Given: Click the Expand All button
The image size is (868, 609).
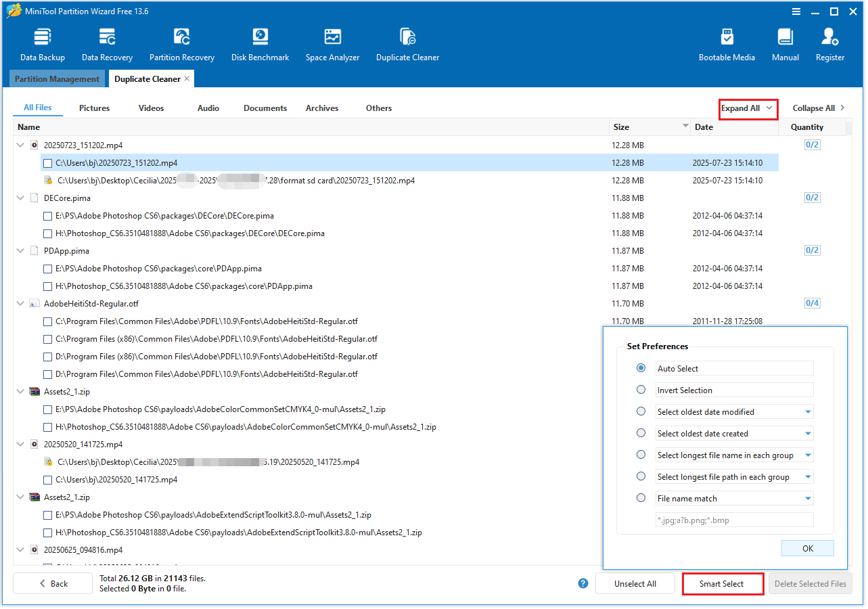Looking at the screenshot, I should pyautogui.click(x=748, y=108).
